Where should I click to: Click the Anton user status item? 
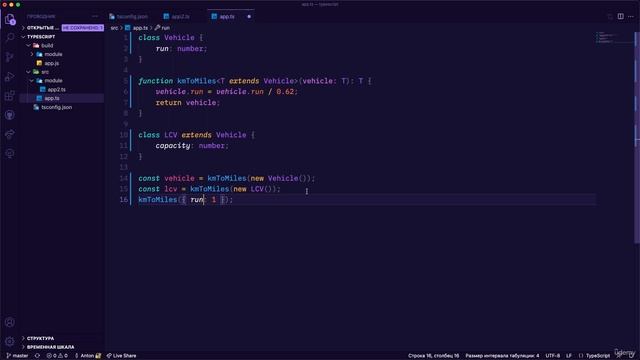click(87, 356)
